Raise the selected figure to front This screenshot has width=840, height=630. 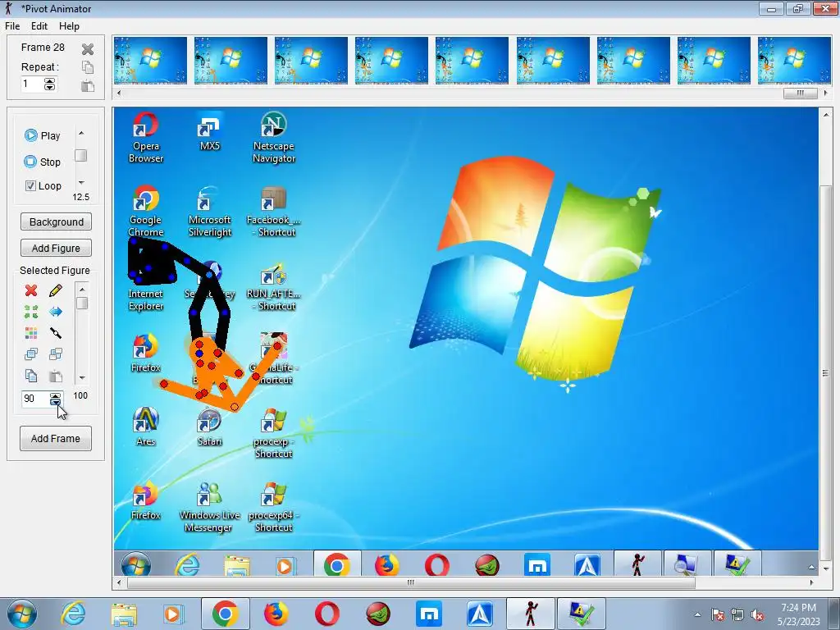31,354
